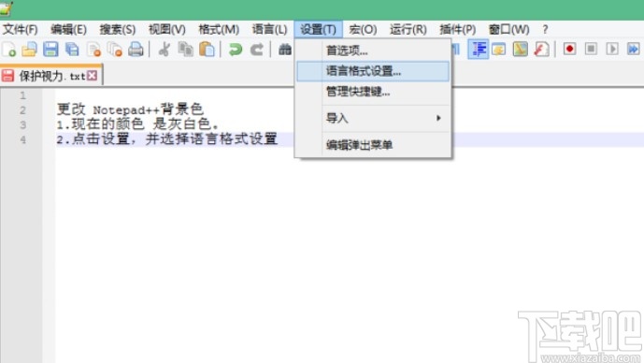The image size is (644, 363).
Task: Expand the 导入 submenu
Action: tap(373, 119)
